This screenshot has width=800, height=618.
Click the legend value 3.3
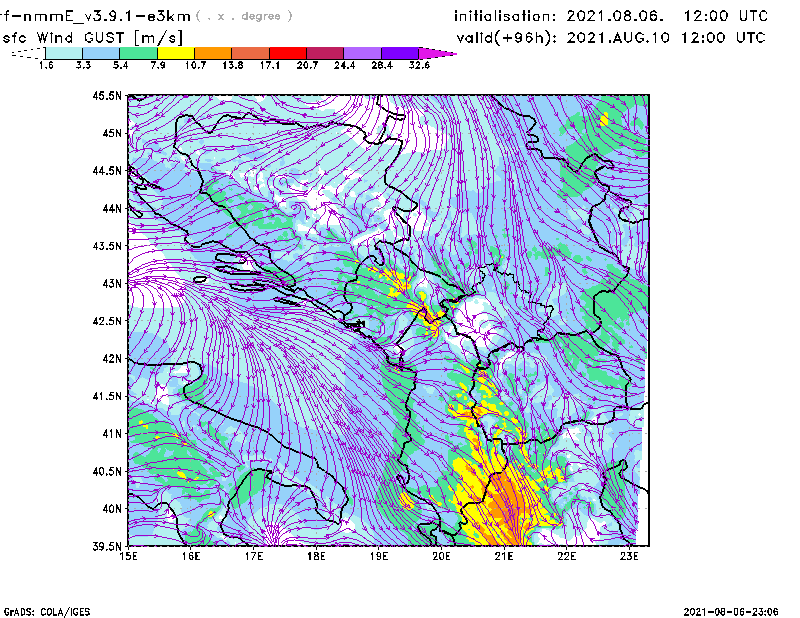click(83, 65)
